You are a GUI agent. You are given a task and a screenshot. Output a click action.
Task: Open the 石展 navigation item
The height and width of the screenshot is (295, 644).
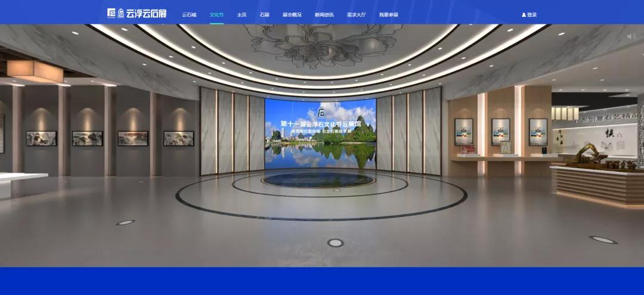(x=264, y=15)
